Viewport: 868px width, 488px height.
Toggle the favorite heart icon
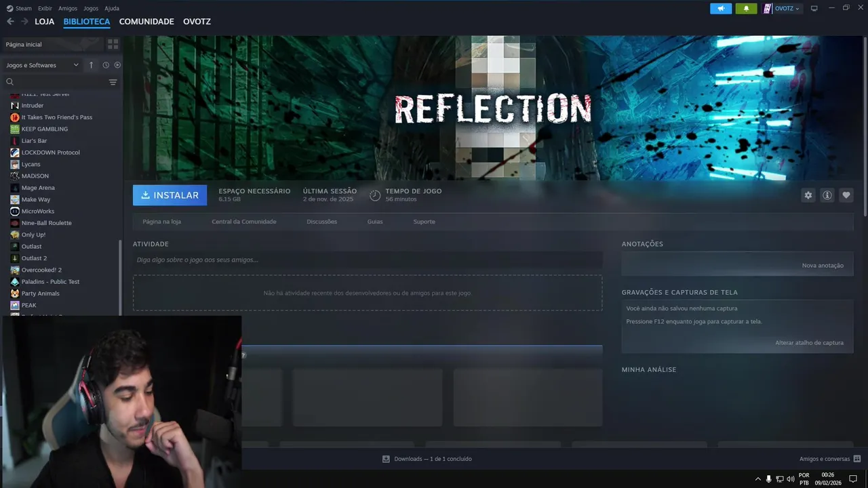coord(846,195)
